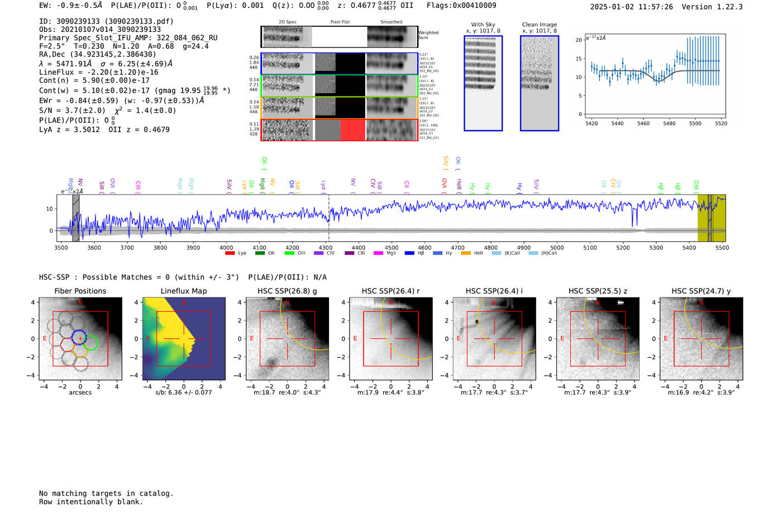Click the Lineflux Map panel

tap(184, 339)
